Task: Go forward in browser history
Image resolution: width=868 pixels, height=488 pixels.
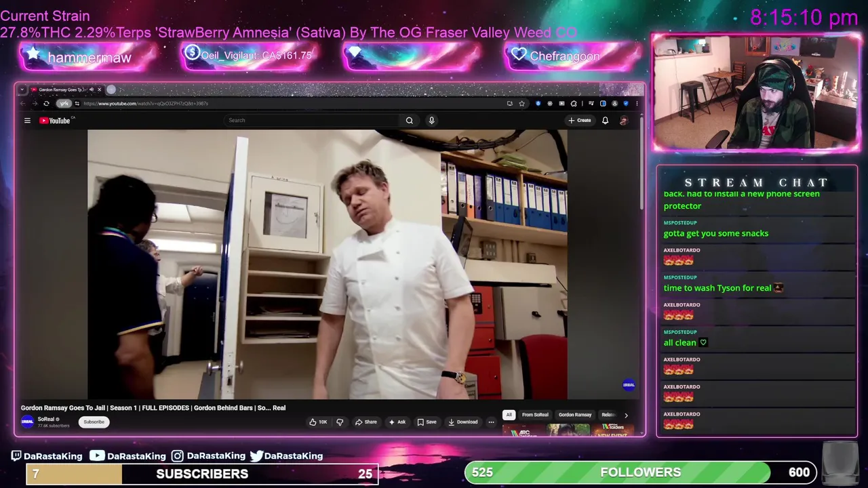Action: [x=34, y=104]
